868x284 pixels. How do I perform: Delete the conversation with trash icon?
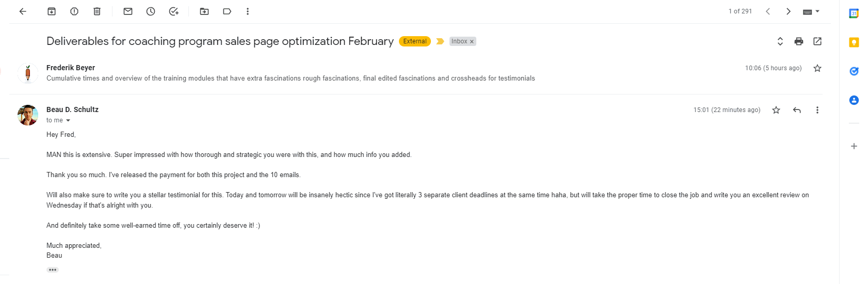click(x=97, y=11)
